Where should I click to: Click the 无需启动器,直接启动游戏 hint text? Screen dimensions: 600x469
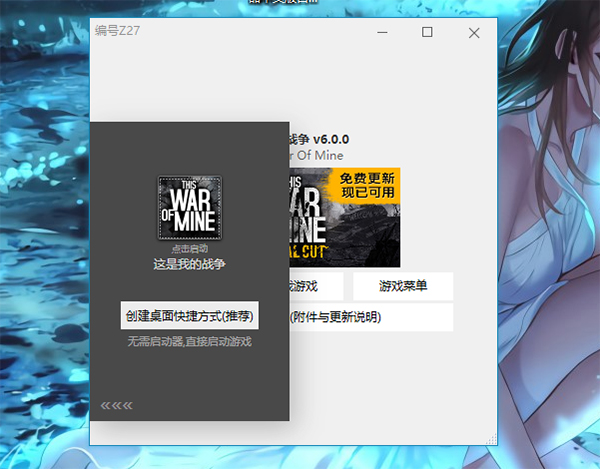click(190, 341)
